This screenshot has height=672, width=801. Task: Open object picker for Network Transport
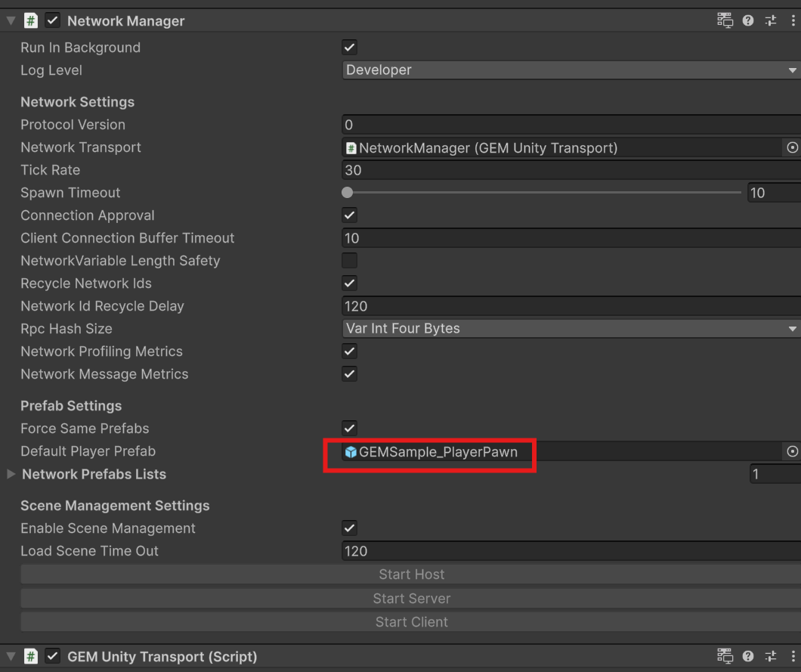[x=792, y=148]
